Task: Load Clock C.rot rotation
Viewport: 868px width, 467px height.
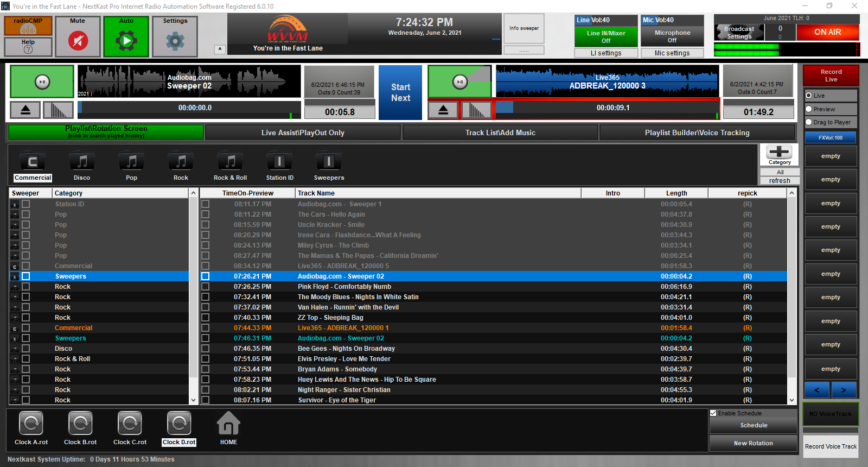Action: 130,428
